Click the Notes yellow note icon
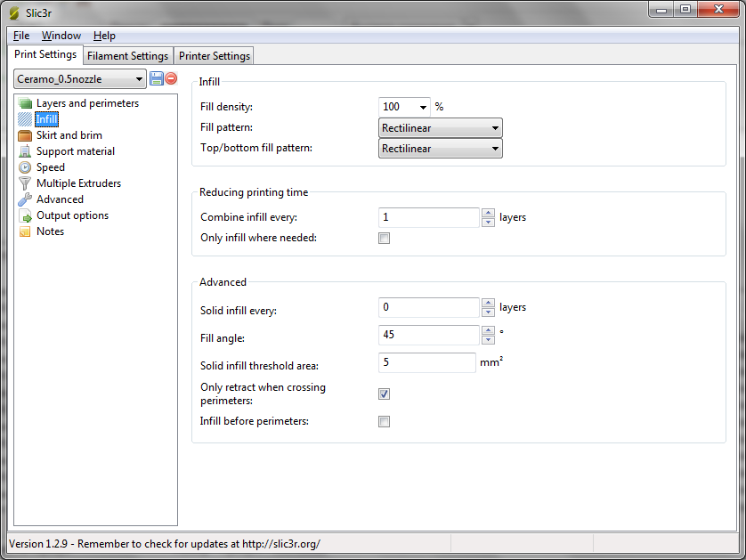 click(x=25, y=231)
